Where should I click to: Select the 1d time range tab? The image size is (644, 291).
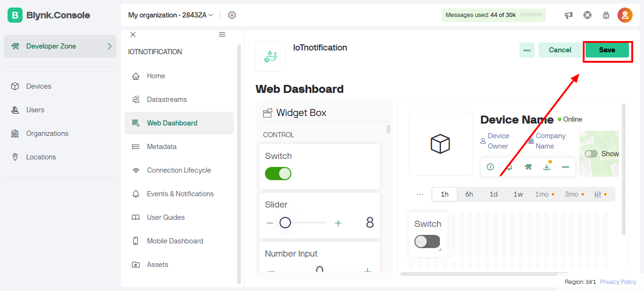click(x=494, y=194)
